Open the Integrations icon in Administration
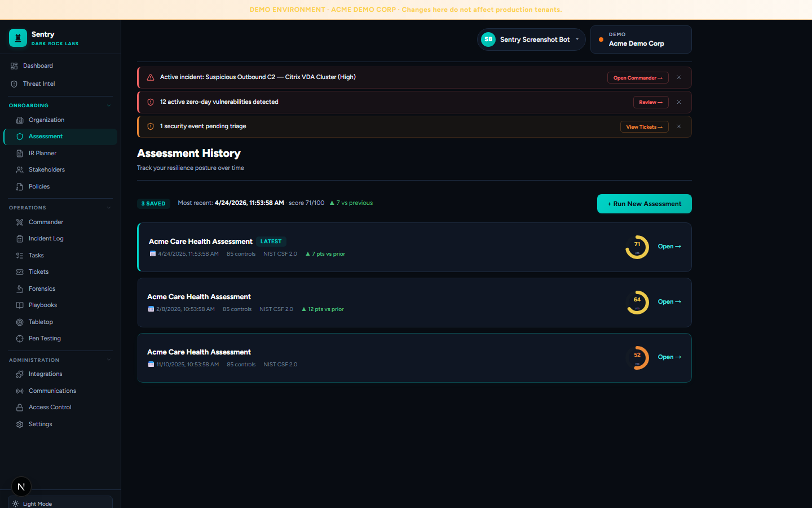The width and height of the screenshot is (812, 508). point(20,374)
